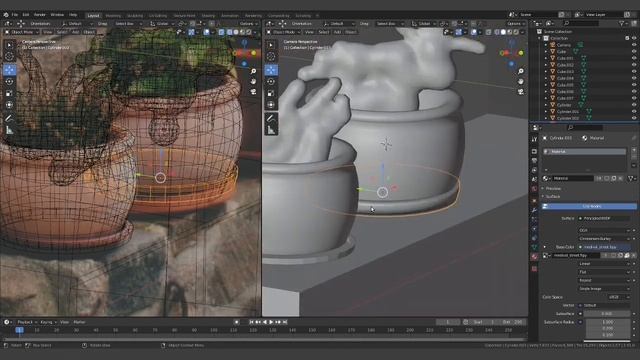The image size is (640, 360).
Task: Hide Cube.001 via its eye icon
Action: click(x=634, y=58)
